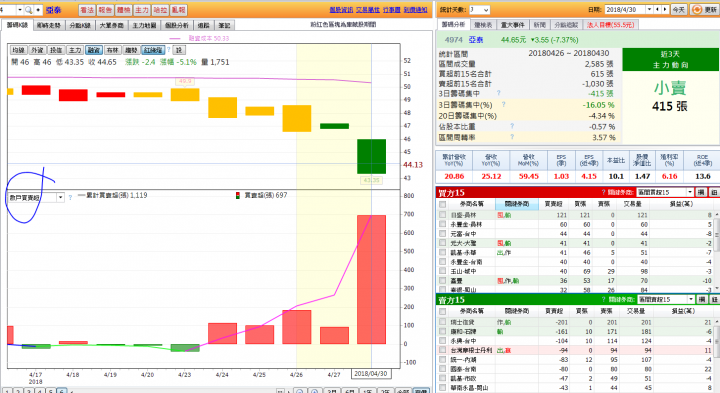Toggle the 均線 moving average overlay

point(18,50)
